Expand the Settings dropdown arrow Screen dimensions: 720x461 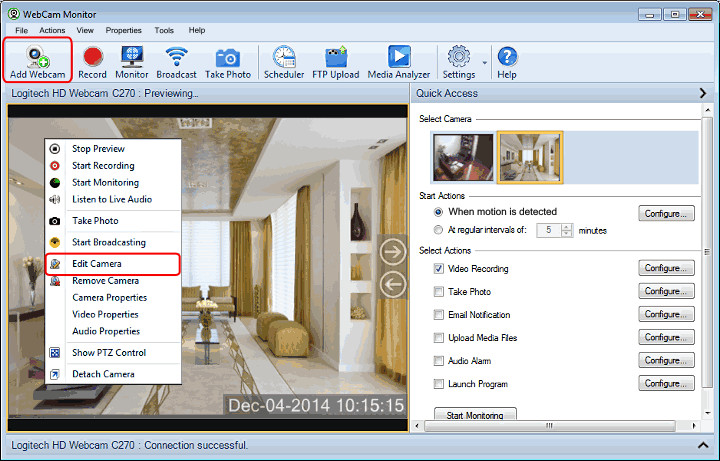click(x=485, y=62)
